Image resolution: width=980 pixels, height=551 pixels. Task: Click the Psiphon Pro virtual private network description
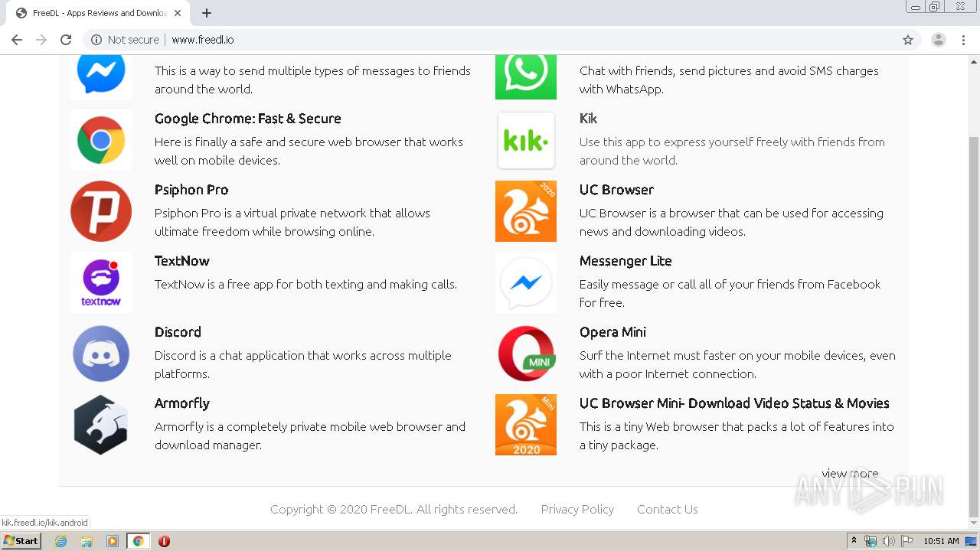pos(292,222)
